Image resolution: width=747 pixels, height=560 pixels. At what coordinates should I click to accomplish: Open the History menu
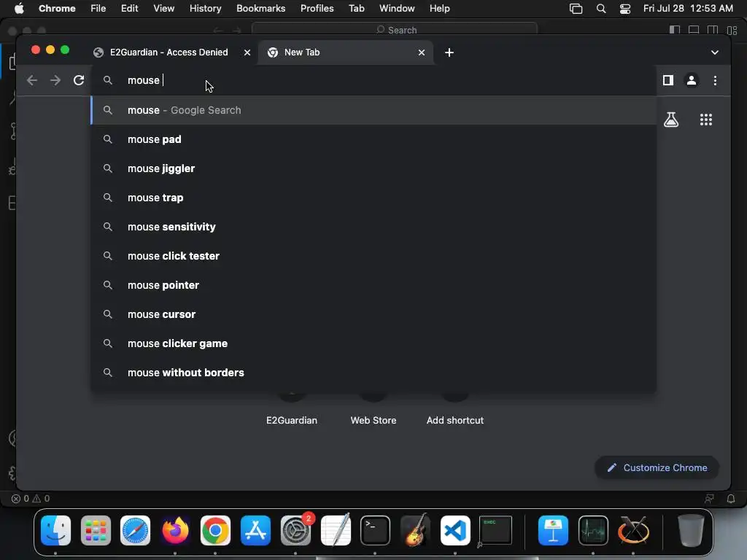205,9
